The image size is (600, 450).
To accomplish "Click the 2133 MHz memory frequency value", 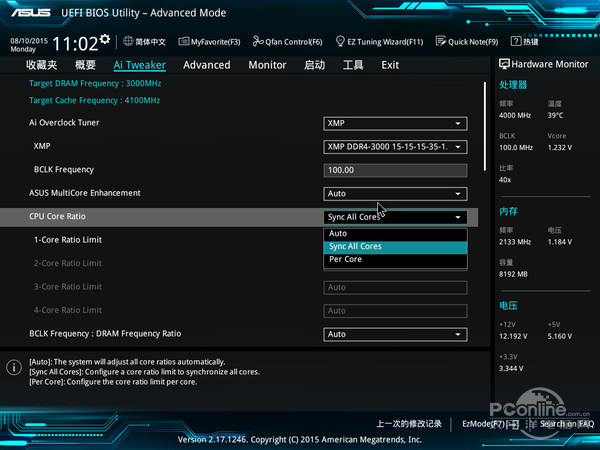I will coord(515,242).
